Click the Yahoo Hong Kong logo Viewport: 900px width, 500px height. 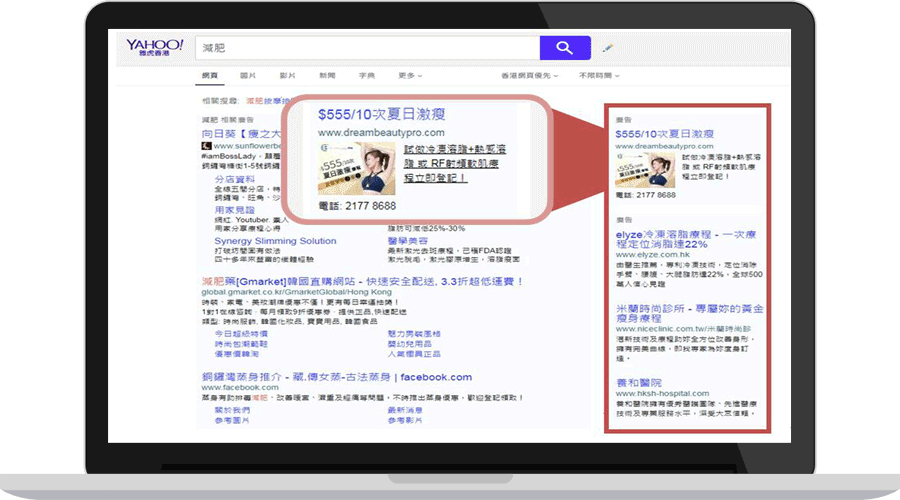(x=154, y=47)
